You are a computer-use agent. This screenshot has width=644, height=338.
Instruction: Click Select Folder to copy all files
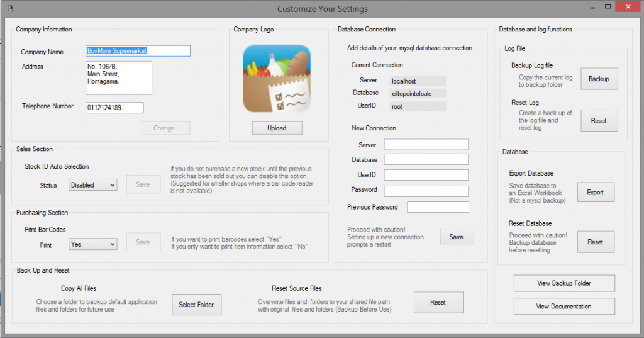tap(196, 305)
